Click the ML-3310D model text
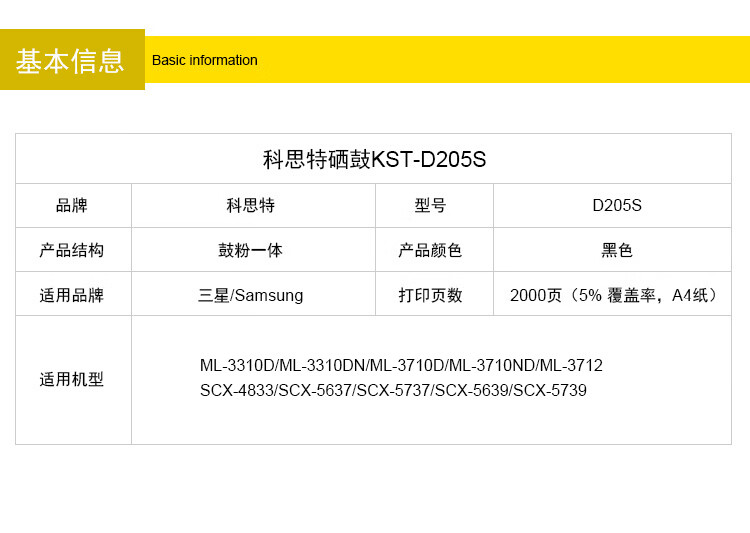This screenshot has height=533, width=750. [x=237, y=366]
